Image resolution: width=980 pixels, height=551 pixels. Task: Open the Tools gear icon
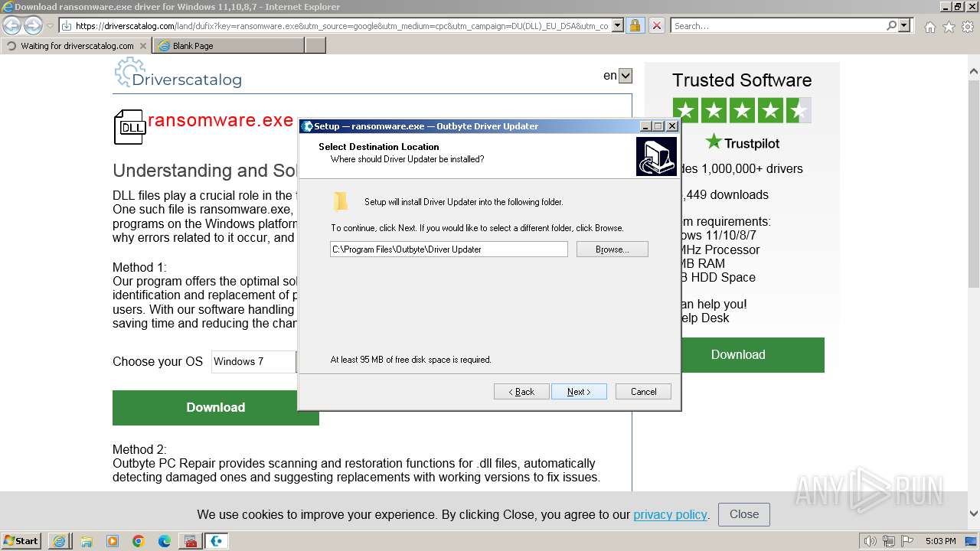(968, 27)
